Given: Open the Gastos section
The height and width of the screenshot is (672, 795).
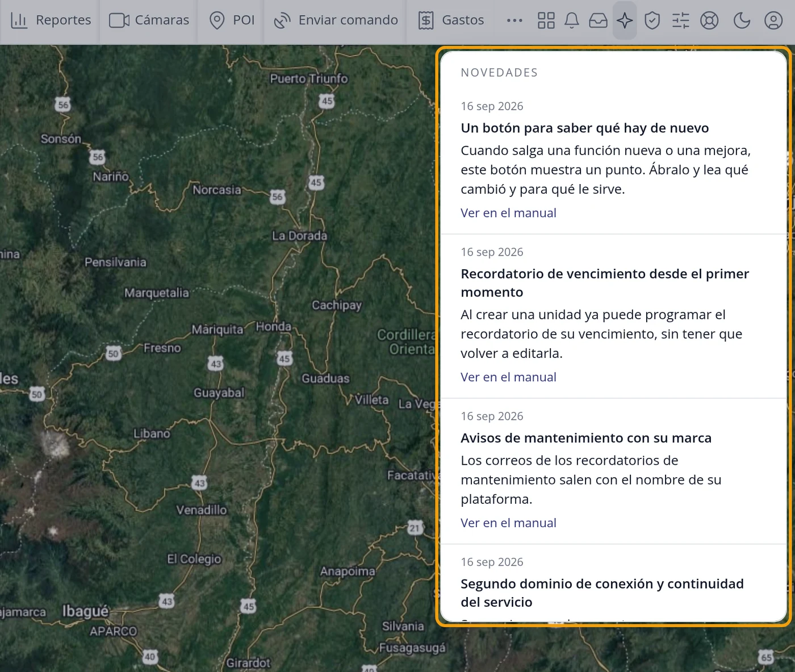Looking at the screenshot, I should (451, 20).
